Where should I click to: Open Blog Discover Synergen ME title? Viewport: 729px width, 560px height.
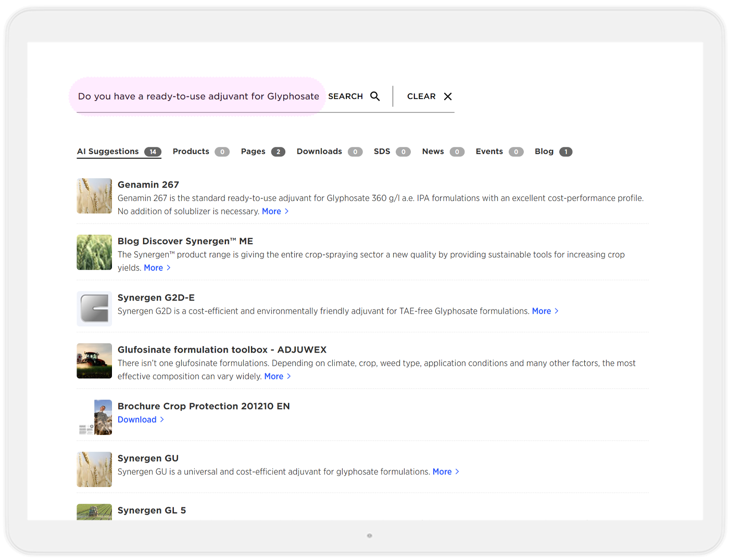tap(185, 241)
